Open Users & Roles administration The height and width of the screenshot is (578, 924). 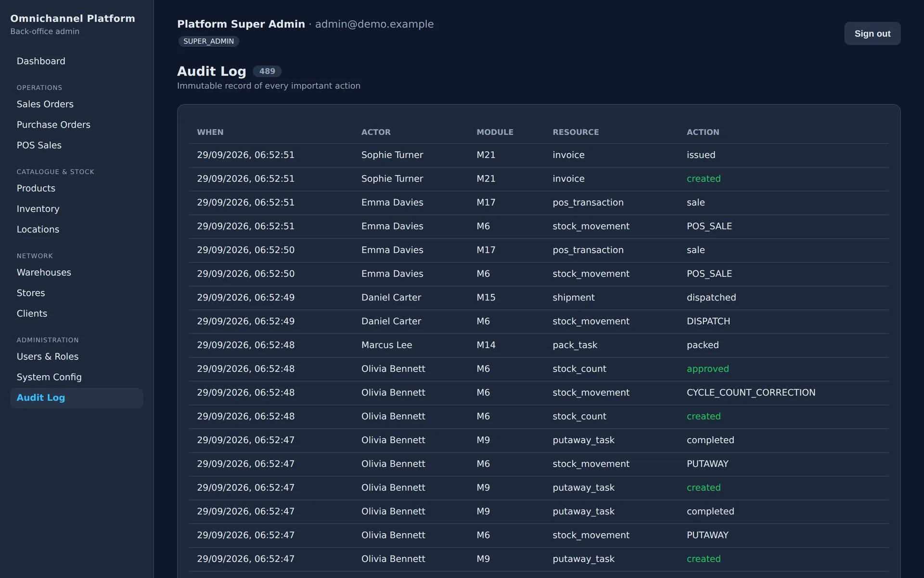pyautogui.click(x=77, y=356)
